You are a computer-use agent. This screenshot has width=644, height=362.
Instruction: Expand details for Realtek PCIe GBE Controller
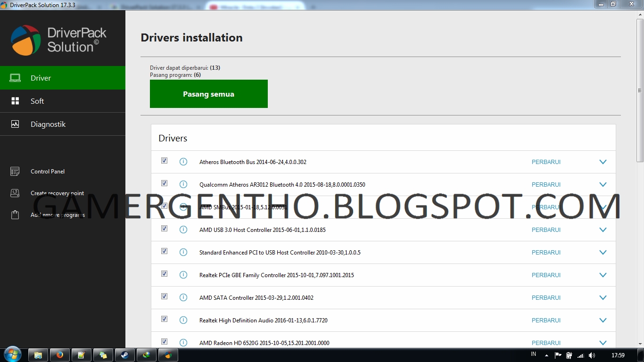pyautogui.click(x=603, y=275)
